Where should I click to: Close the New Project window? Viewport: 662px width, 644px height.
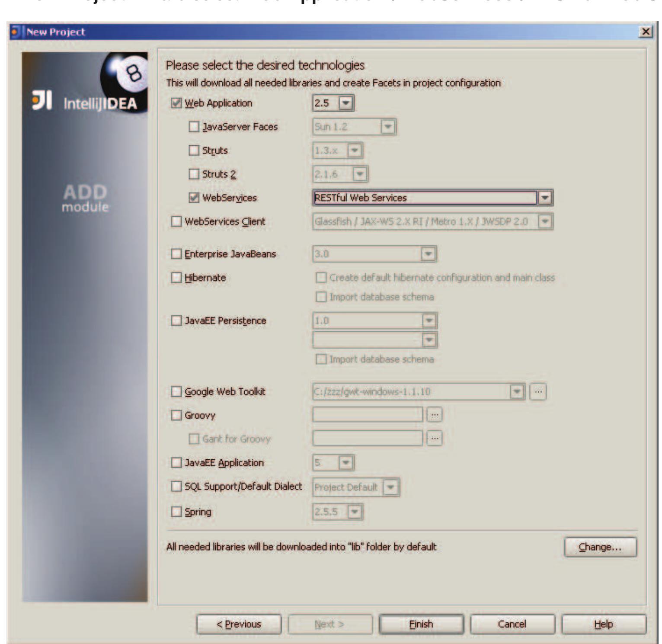click(646, 32)
